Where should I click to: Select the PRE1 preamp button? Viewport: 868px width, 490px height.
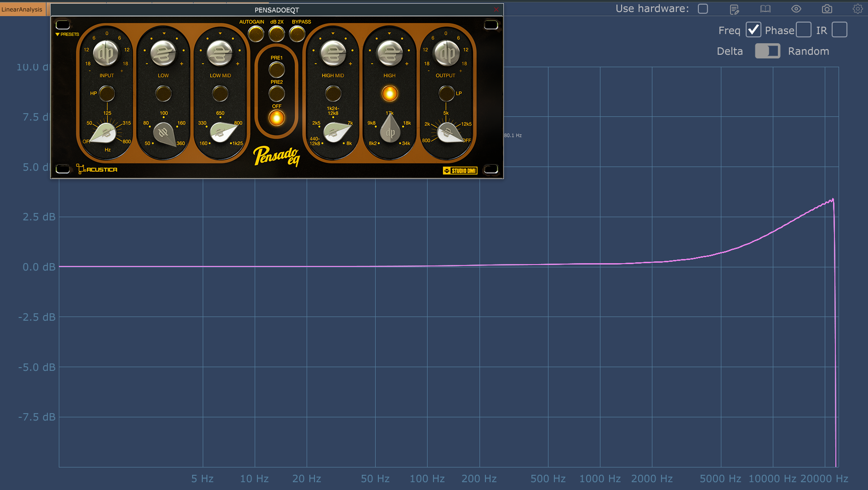(x=276, y=70)
